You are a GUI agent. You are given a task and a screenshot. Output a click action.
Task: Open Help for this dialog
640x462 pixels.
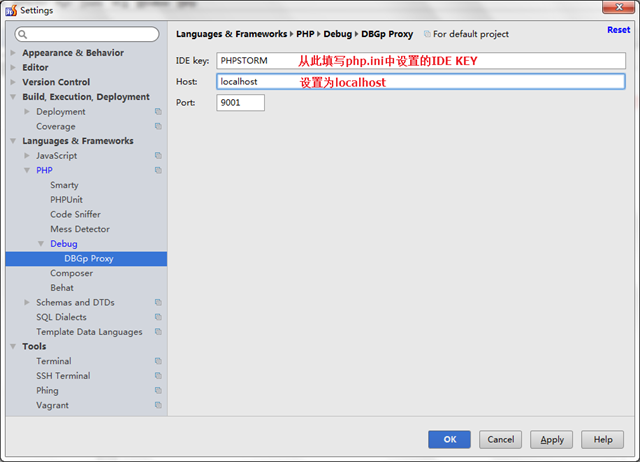click(x=602, y=440)
